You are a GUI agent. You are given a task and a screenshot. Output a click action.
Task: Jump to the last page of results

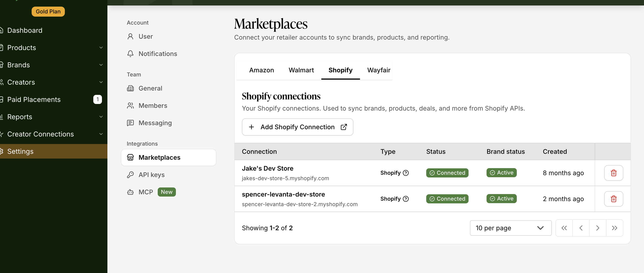pos(614,228)
